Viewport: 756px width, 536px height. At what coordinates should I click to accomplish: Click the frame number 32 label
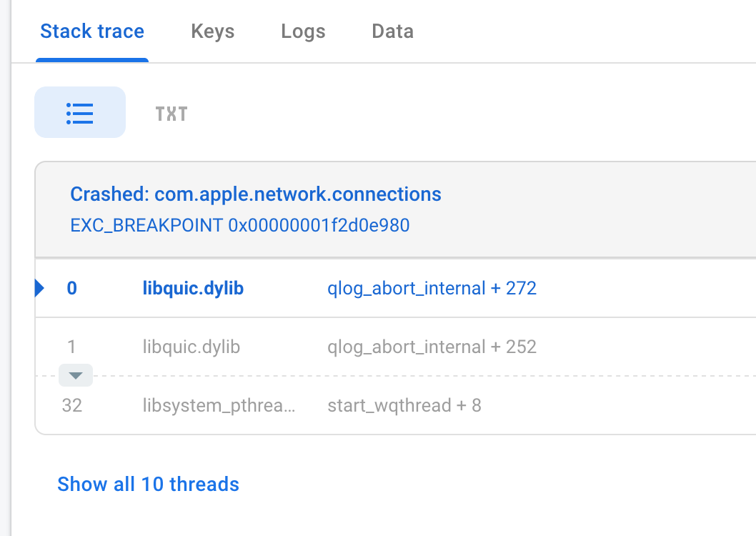(x=72, y=405)
